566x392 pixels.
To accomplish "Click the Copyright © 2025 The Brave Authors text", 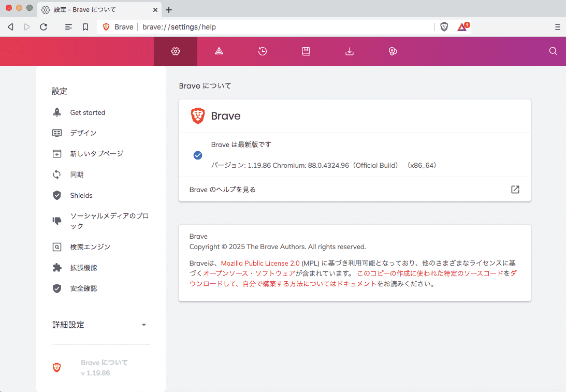I will pos(278,247).
